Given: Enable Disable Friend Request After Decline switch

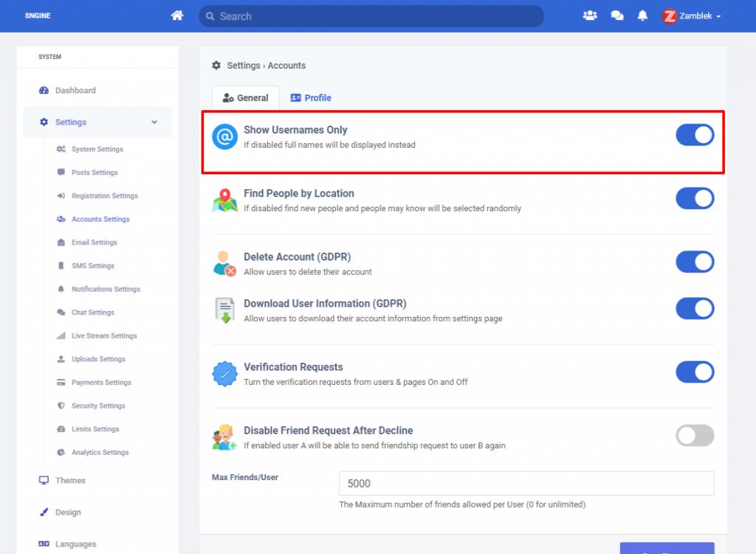Looking at the screenshot, I should pos(695,436).
